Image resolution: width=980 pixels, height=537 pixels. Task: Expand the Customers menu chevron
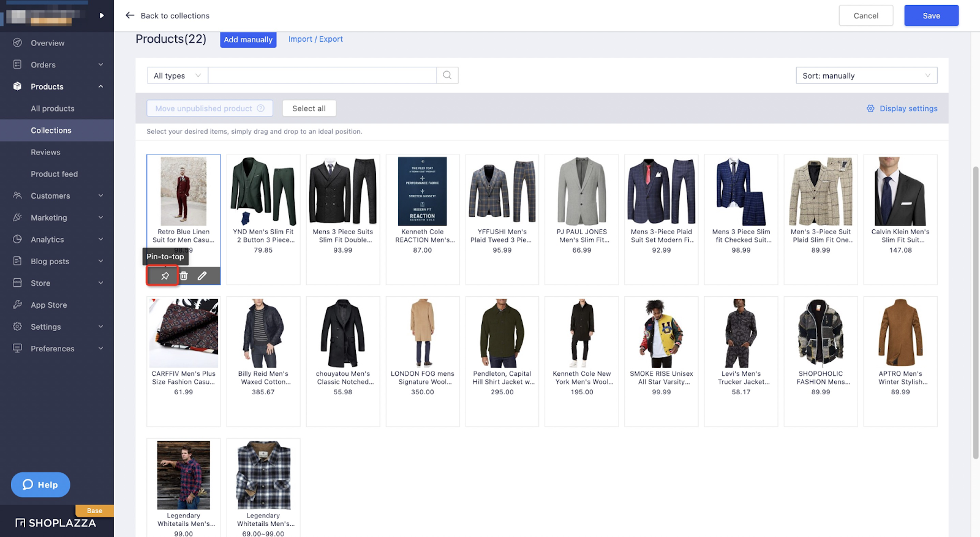pos(100,196)
